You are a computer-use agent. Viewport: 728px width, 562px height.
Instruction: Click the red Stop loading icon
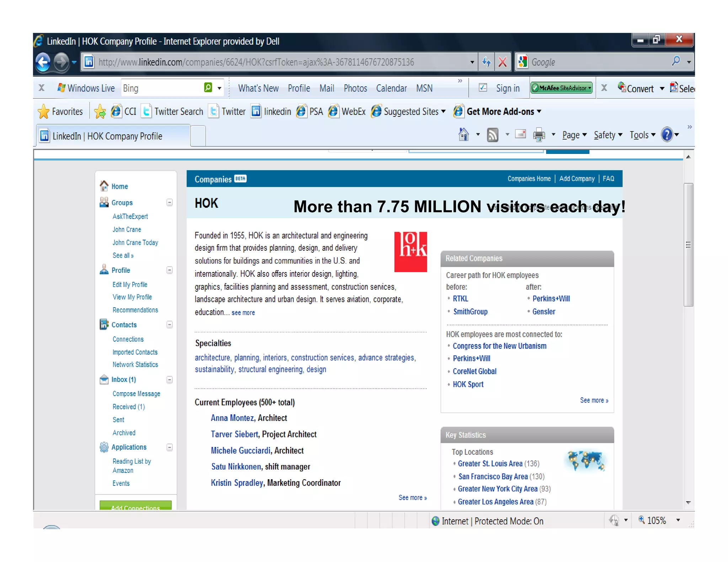click(502, 62)
